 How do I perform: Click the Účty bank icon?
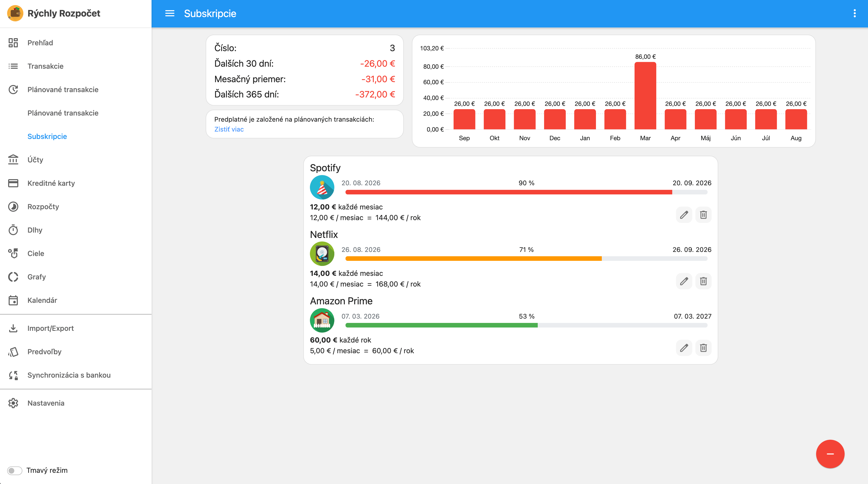pyautogui.click(x=13, y=160)
